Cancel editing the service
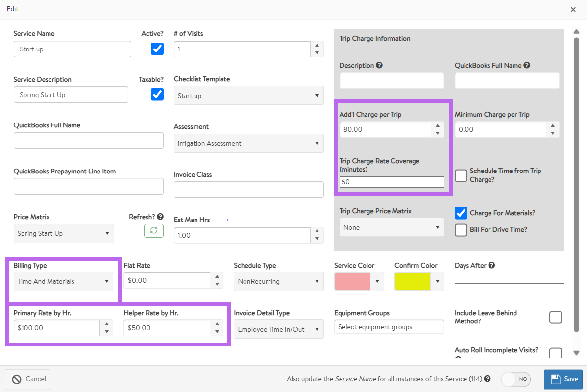 coord(28,379)
